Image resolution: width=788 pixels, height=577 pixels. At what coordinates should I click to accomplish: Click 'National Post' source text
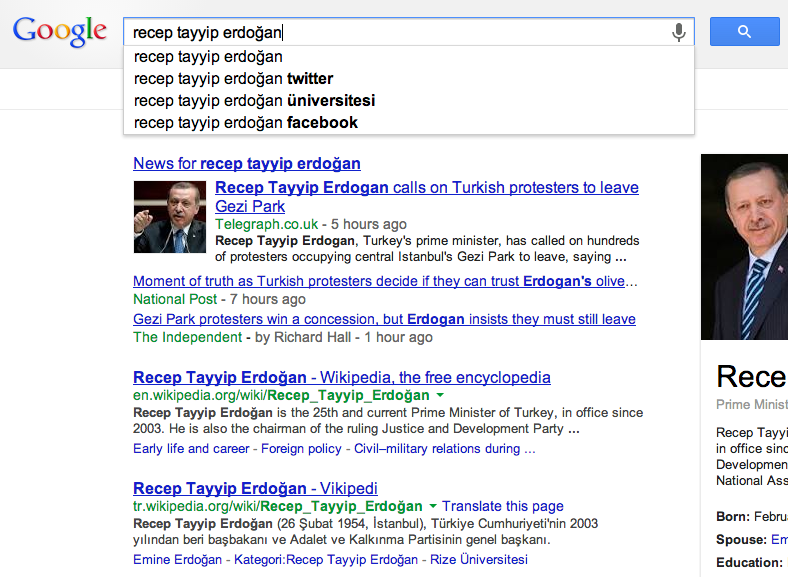(175, 299)
